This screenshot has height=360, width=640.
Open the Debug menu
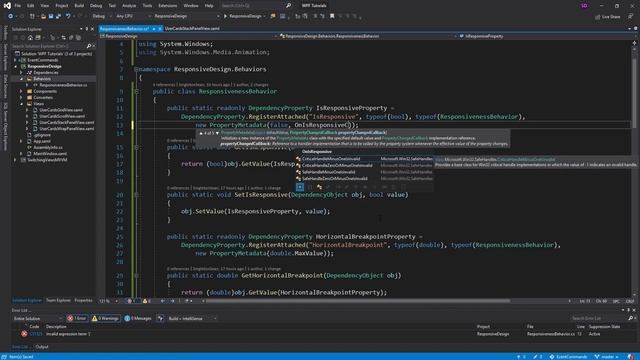click(x=96, y=6)
